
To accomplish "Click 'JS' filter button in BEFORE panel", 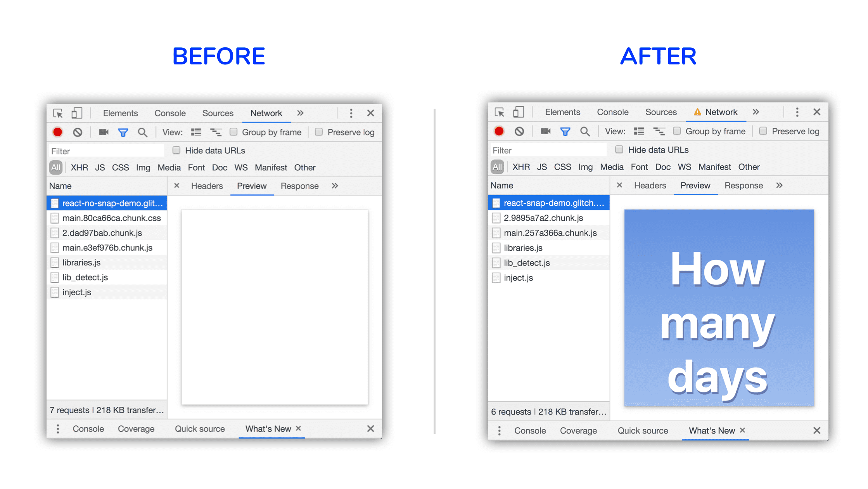I will (x=100, y=168).
